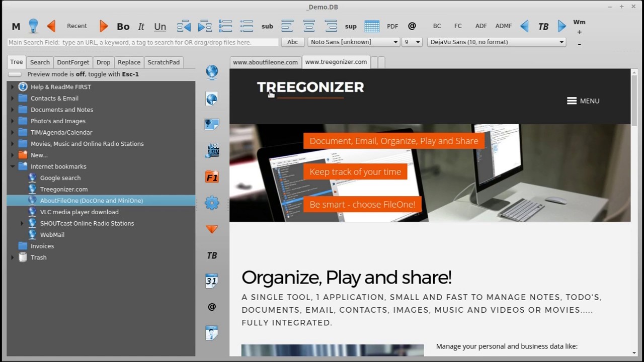Click the blue right arrow after TB

coord(562,26)
